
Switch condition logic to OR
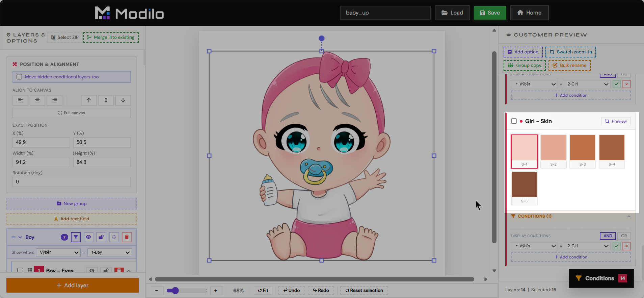pyautogui.click(x=624, y=236)
